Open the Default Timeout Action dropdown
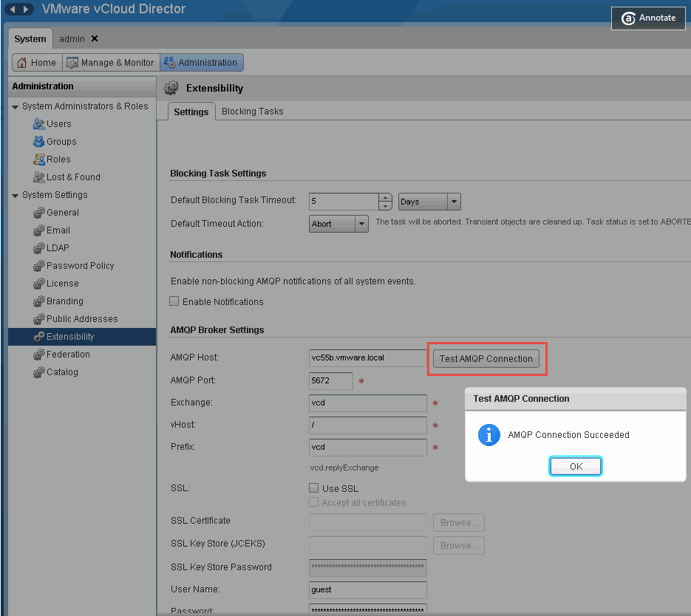 (361, 224)
